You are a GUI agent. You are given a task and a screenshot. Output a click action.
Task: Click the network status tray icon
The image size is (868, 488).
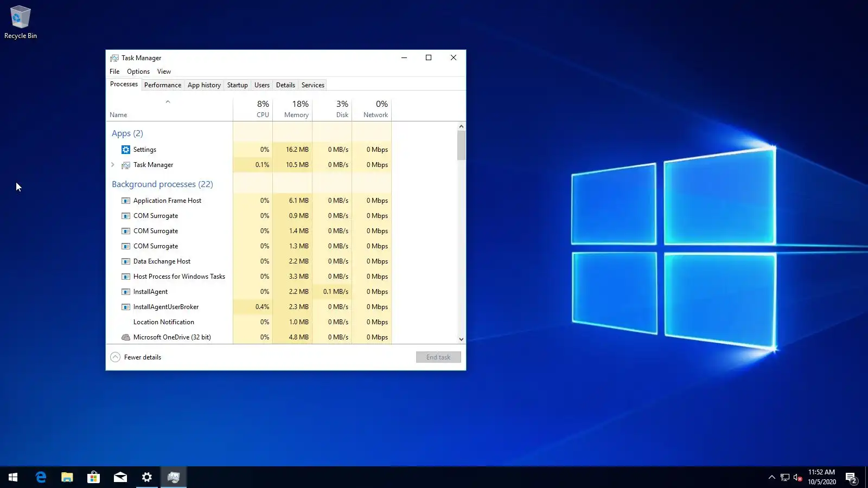click(x=785, y=477)
